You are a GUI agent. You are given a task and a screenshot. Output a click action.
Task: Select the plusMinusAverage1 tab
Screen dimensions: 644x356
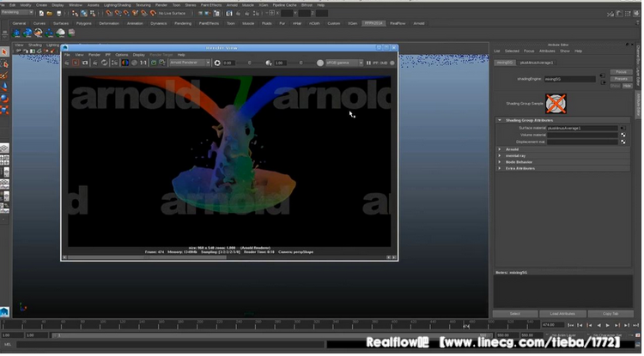click(x=537, y=63)
